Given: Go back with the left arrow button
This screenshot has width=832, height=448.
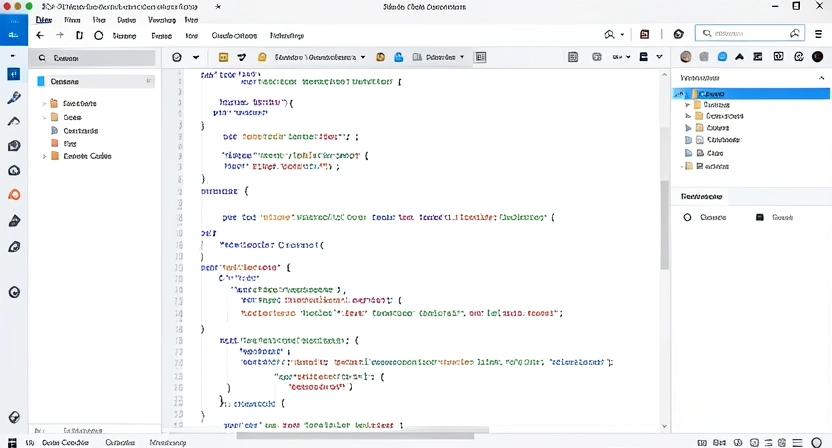Looking at the screenshot, I should tap(40, 35).
